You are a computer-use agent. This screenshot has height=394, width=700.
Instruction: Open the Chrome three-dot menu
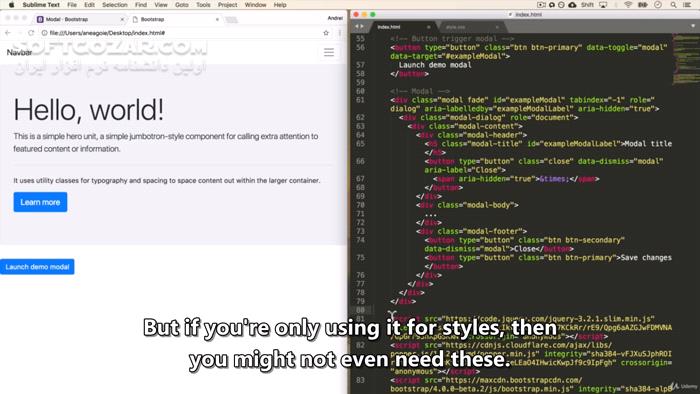tap(340, 33)
